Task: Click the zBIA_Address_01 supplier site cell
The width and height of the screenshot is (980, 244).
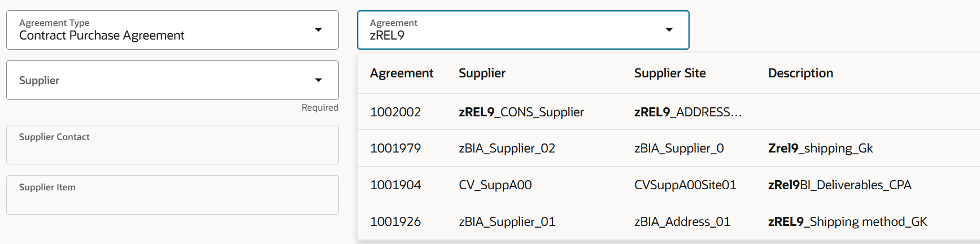Action: click(x=682, y=221)
